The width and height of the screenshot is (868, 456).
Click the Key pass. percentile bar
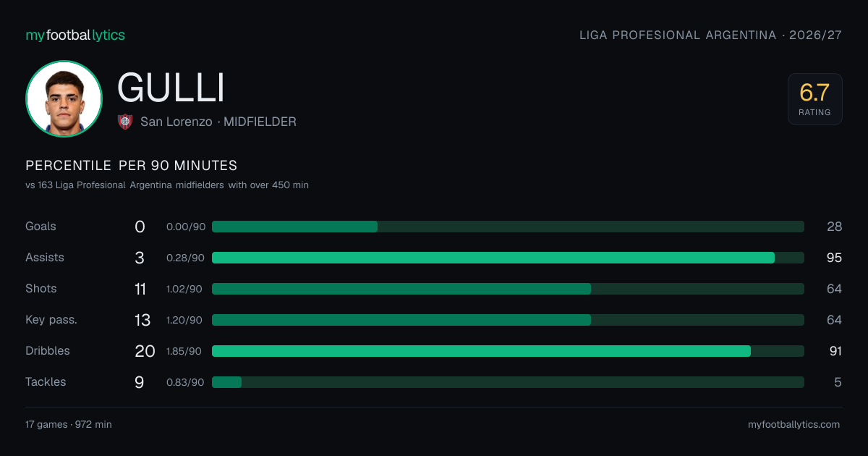[508, 320]
